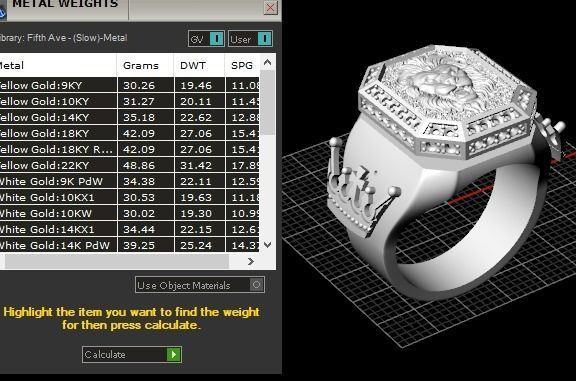This screenshot has height=381, width=576.
Task: Click the 22.11 DWT value
Action: pyautogui.click(x=196, y=181)
